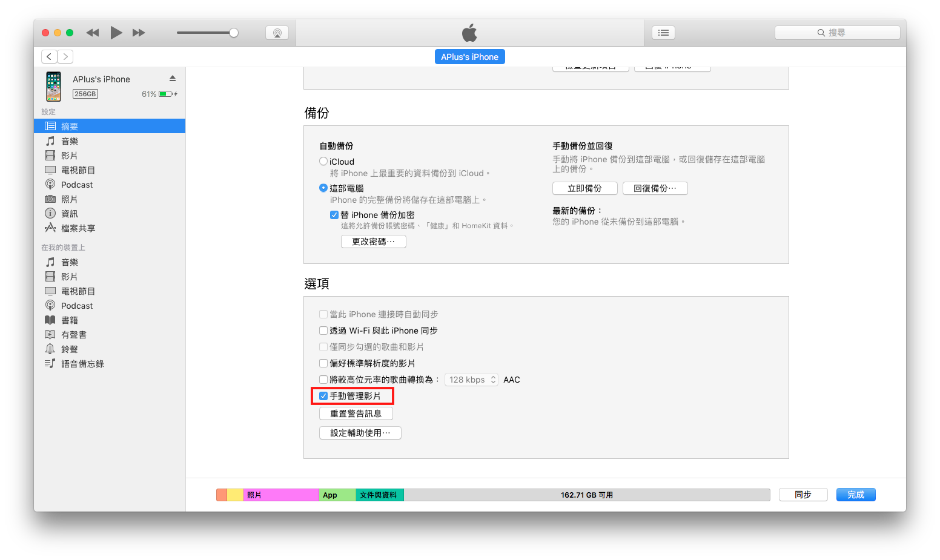Click the 立即備份 button
The image size is (940, 560).
(584, 188)
